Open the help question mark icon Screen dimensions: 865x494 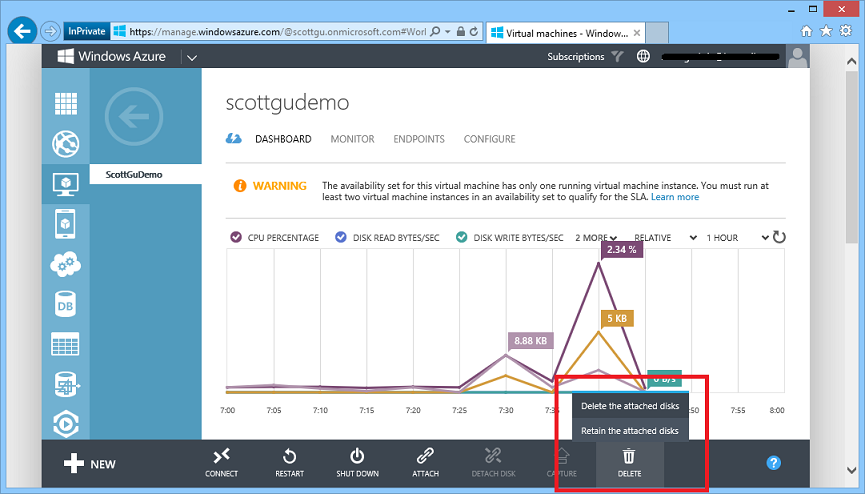tap(773, 463)
